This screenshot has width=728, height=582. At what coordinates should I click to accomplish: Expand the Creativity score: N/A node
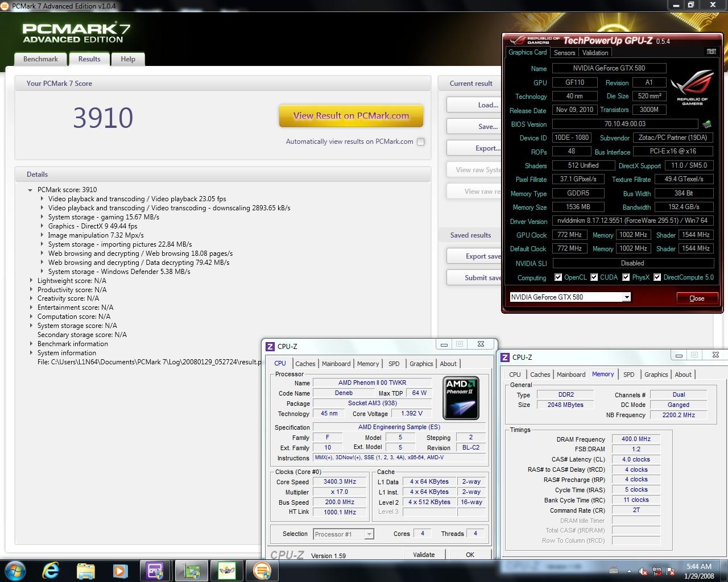point(31,298)
